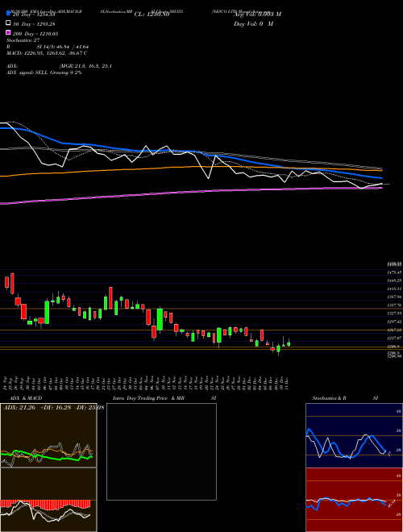
Task: Click the 'Day Vol: 0 M' label
Action: point(253,24)
